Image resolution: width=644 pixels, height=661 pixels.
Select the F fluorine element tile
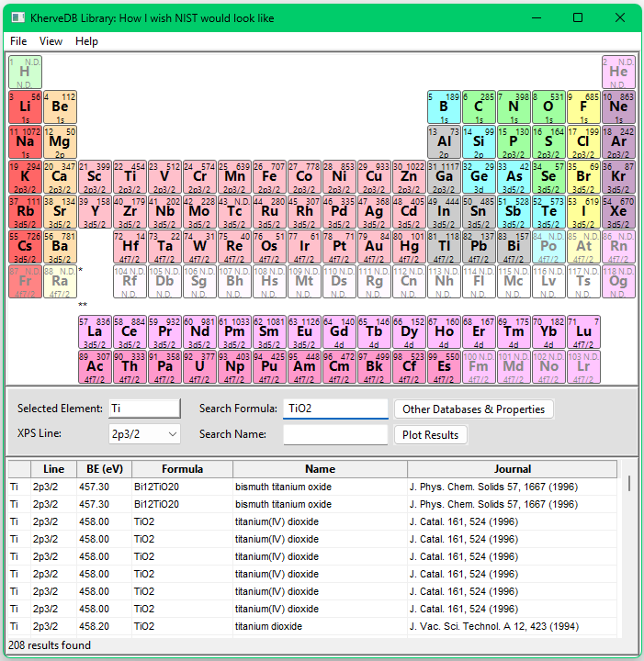point(583,107)
